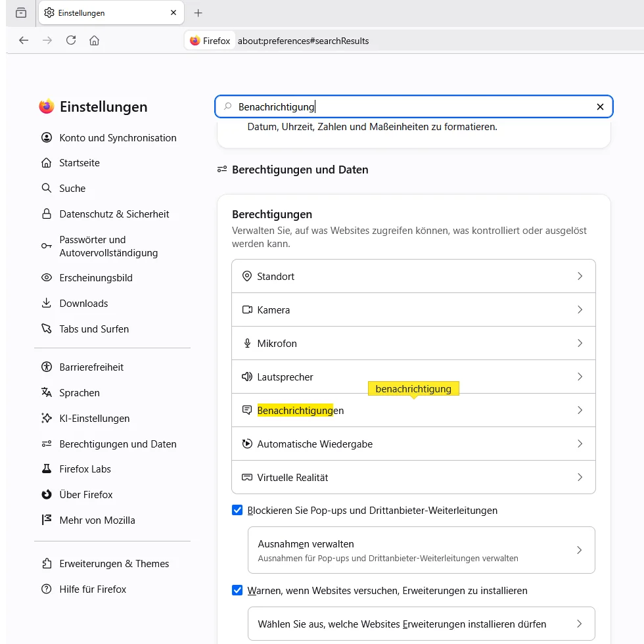The width and height of the screenshot is (644, 644).
Task: Open Virtuelle Realität via its chevron
Action: pyautogui.click(x=580, y=477)
